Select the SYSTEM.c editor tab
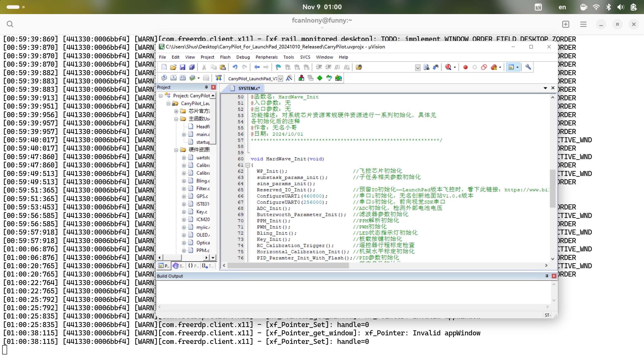Image resolution: width=644 pixels, height=362 pixels. [x=249, y=88]
